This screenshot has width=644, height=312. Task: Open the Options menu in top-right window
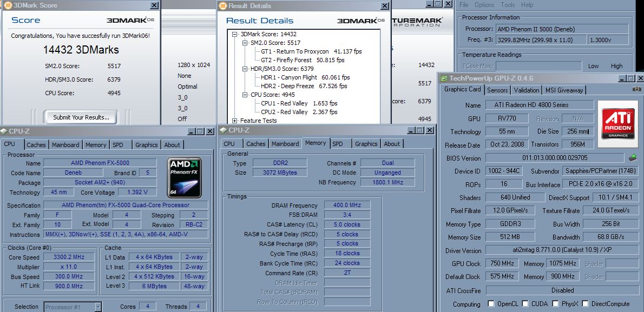pyautogui.click(x=484, y=5)
